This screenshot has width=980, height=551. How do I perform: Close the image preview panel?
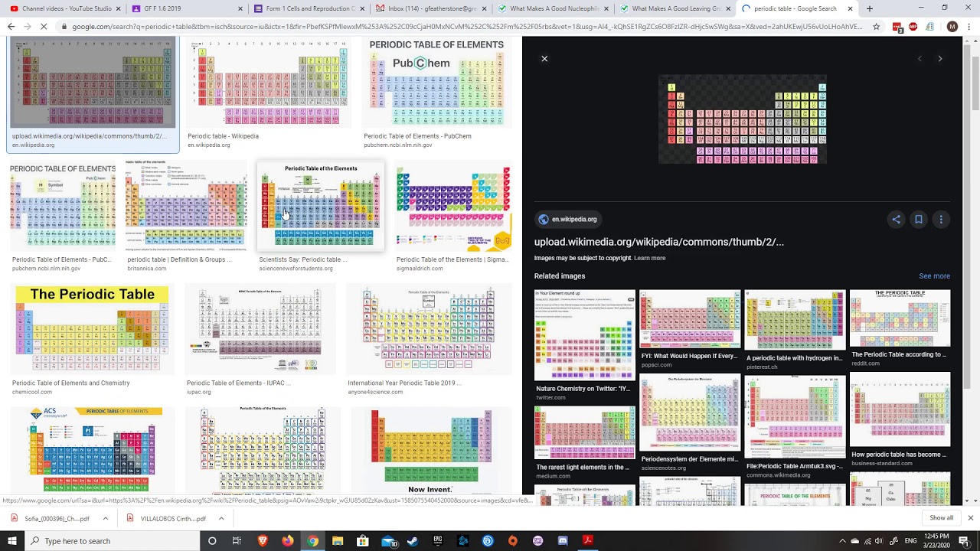544,59
